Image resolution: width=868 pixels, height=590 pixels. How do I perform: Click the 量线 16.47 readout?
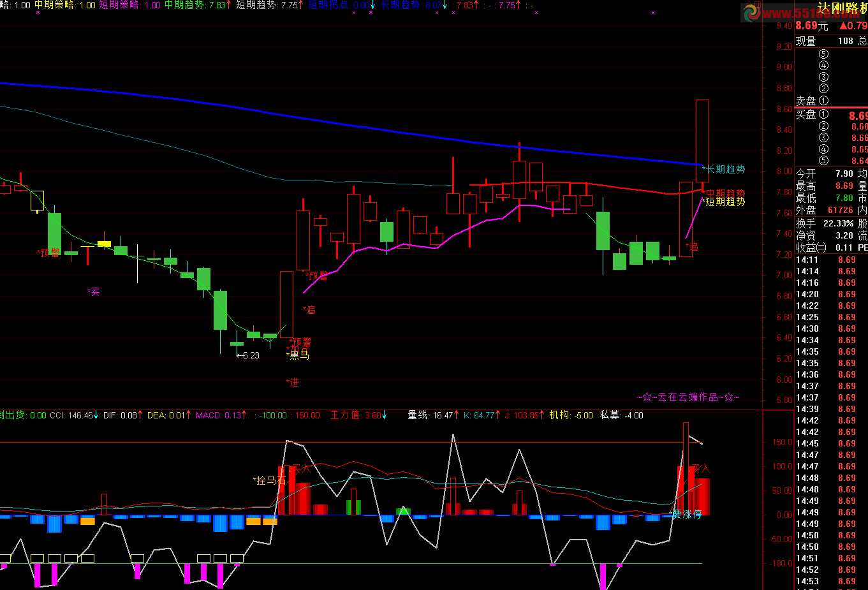pyautogui.click(x=434, y=415)
